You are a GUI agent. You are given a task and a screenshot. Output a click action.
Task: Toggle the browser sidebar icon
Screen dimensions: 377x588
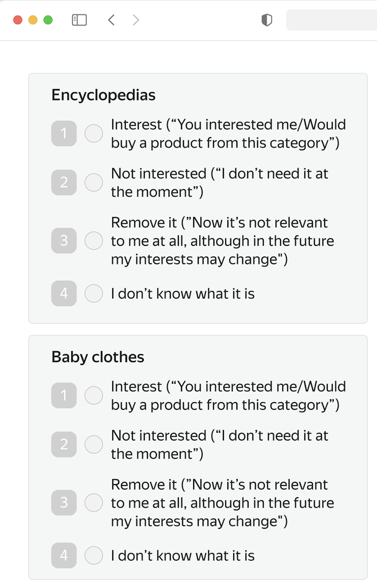click(79, 20)
